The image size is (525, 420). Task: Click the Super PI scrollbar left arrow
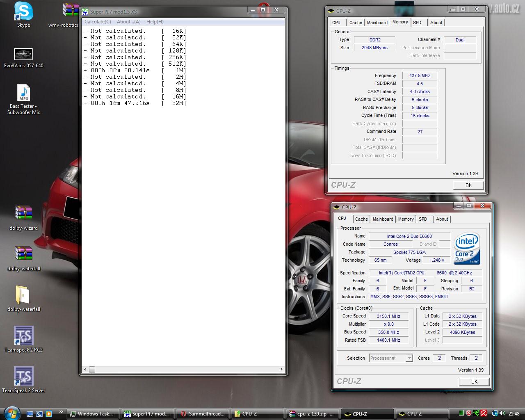tap(85, 370)
